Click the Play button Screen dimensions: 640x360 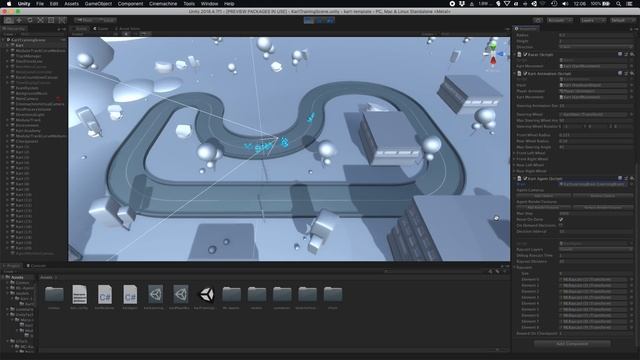(x=309, y=20)
